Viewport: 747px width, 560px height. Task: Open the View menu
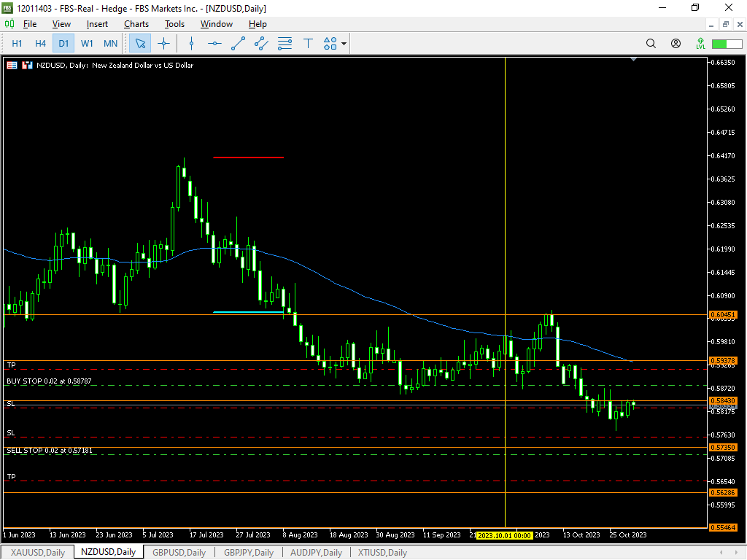pos(61,24)
